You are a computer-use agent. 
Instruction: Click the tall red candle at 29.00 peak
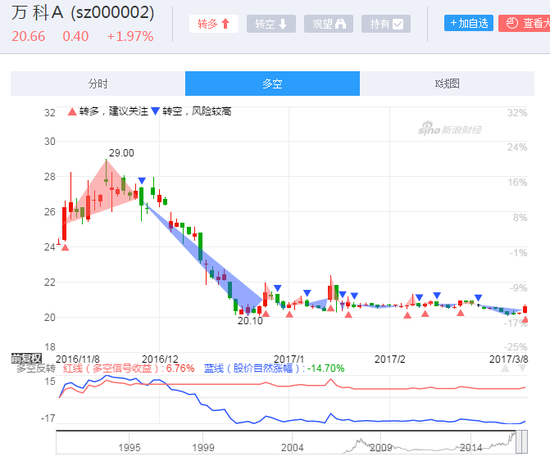point(106,172)
